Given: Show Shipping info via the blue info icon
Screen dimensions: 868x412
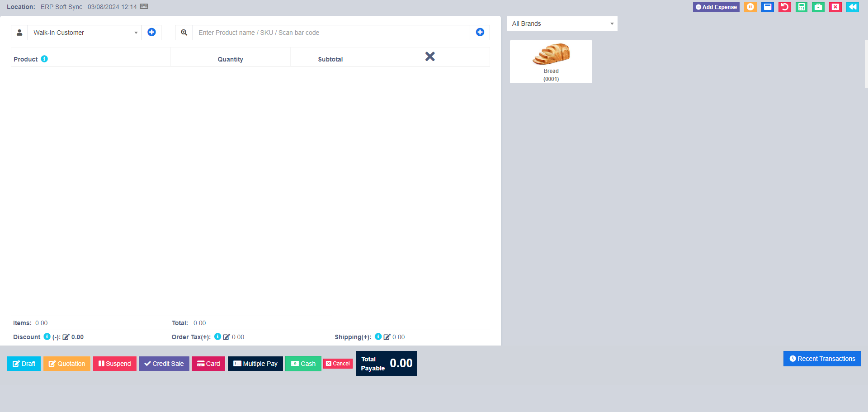Looking at the screenshot, I should pyautogui.click(x=378, y=336).
